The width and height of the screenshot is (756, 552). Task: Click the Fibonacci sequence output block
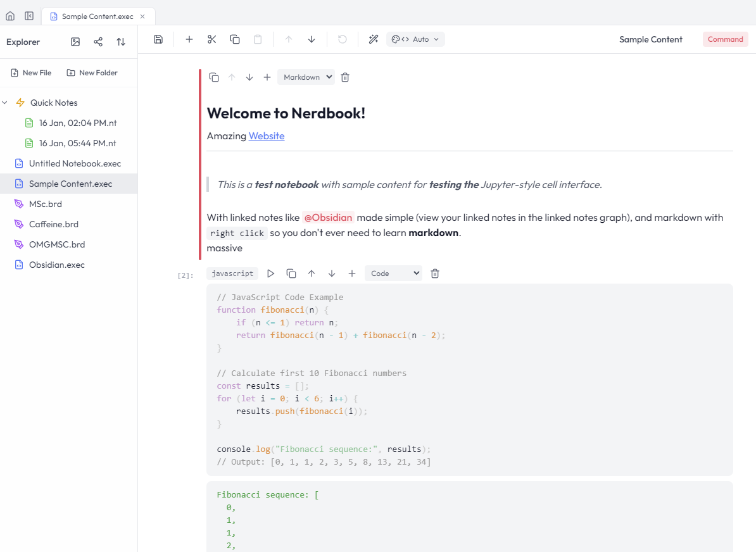[470, 517]
